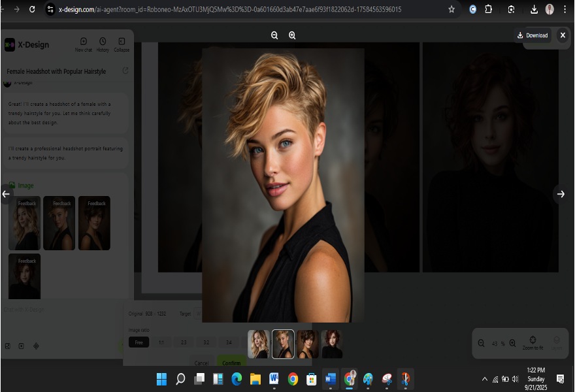Click the zoom-in magnifier beside 43 %
Viewport: 575px width, 392px height.
[x=512, y=343]
